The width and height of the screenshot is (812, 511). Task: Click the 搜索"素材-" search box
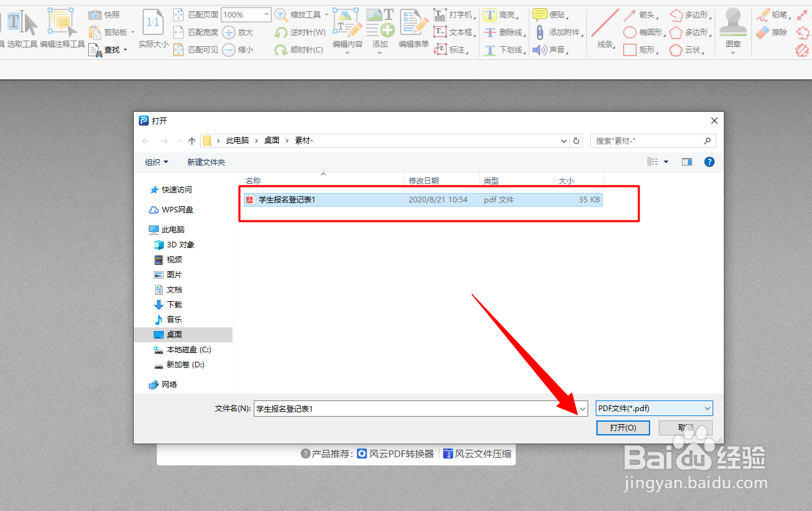tap(653, 141)
